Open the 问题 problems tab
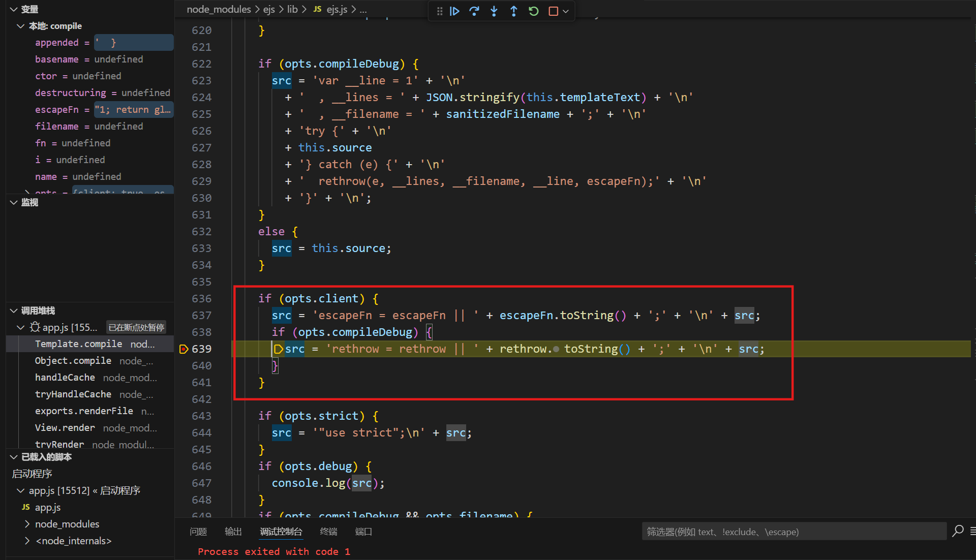Image resolution: width=976 pixels, height=560 pixels. coord(198,532)
